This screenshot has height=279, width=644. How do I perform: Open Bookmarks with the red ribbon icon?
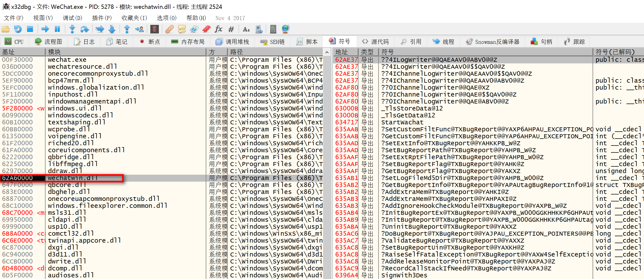pyautogui.click(x=206, y=29)
